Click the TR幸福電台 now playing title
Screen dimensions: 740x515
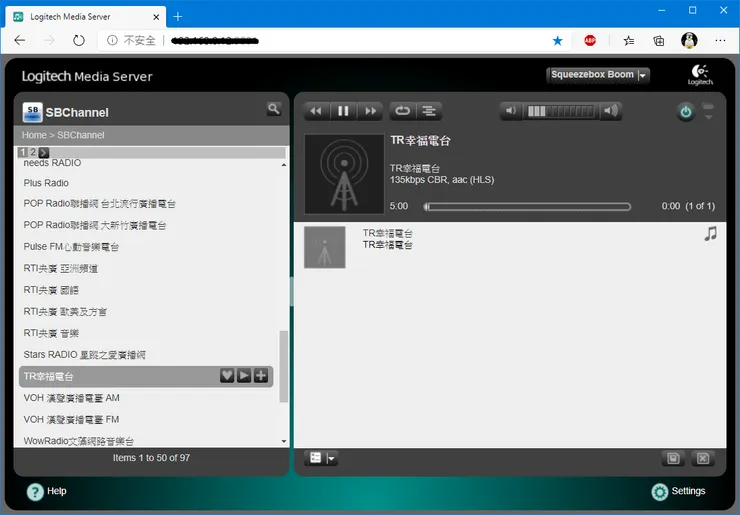pos(420,141)
